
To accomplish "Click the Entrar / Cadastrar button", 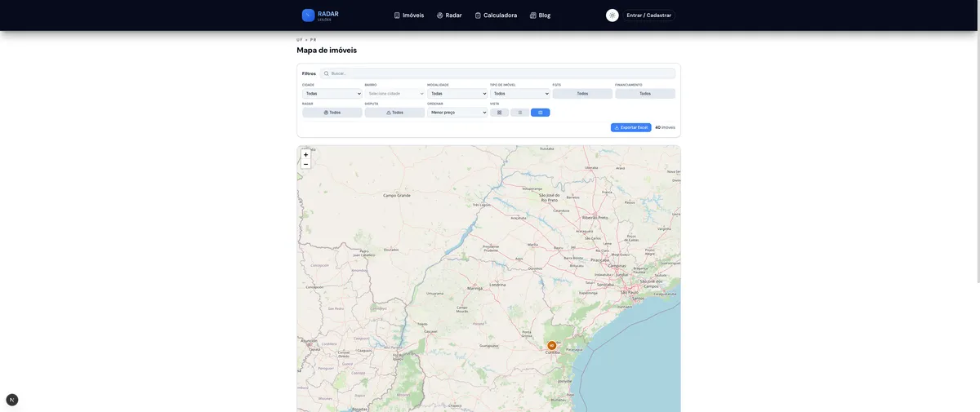I will point(649,16).
